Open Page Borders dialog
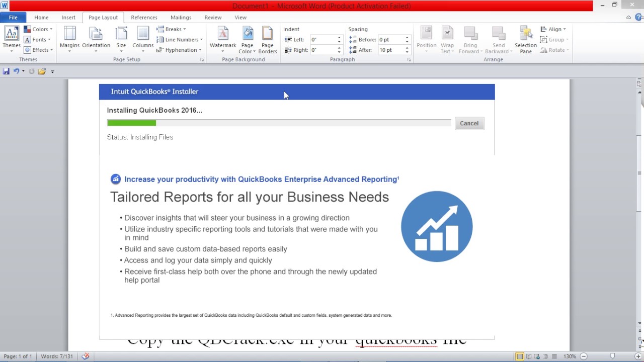This screenshot has height=362, width=644. (x=268, y=39)
